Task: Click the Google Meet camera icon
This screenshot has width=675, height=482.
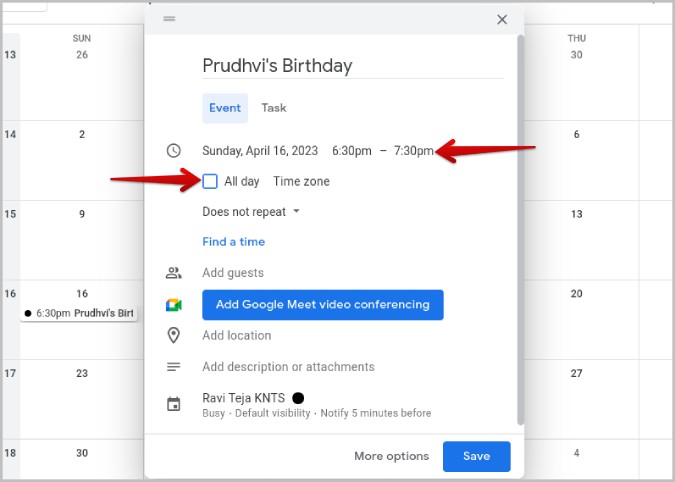Action: click(173, 305)
